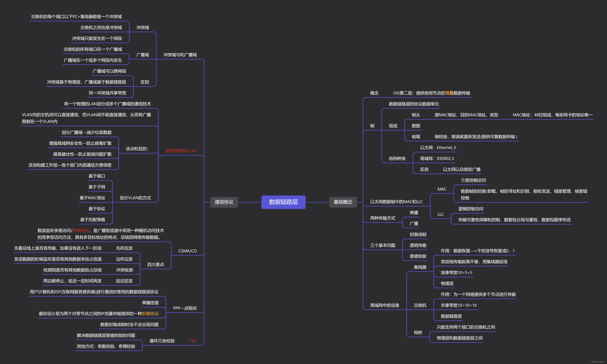This screenshot has width=607, height=364.
Task: Click 局域网：IEEE802.3 text
Action: (x=437, y=159)
